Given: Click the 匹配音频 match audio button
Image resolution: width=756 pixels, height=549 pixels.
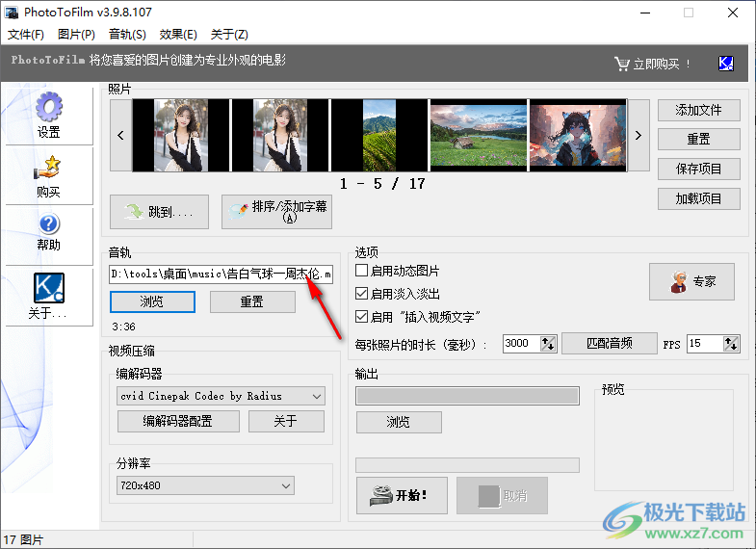Looking at the screenshot, I should click(x=610, y=343).
